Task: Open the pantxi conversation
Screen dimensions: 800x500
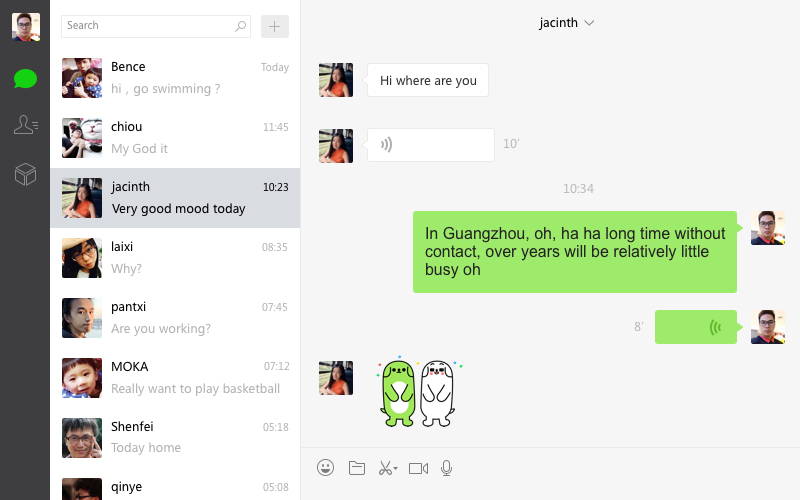Action: 175,318
